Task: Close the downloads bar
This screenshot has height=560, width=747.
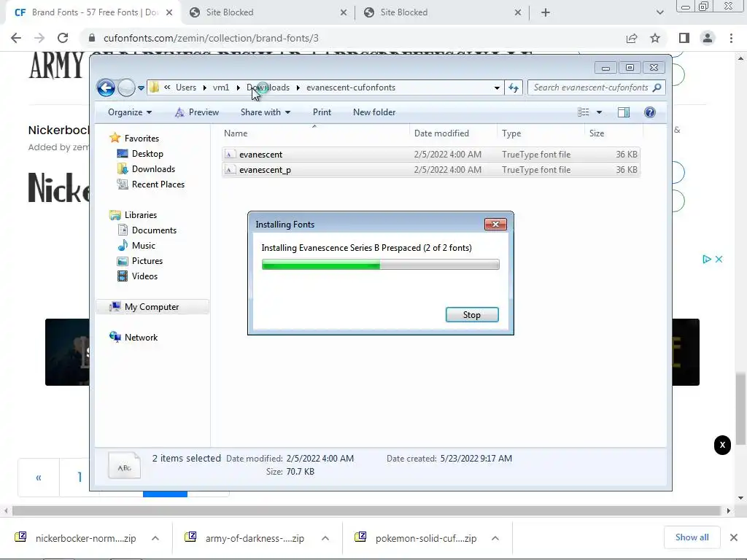Action: (x=734, y=537)
